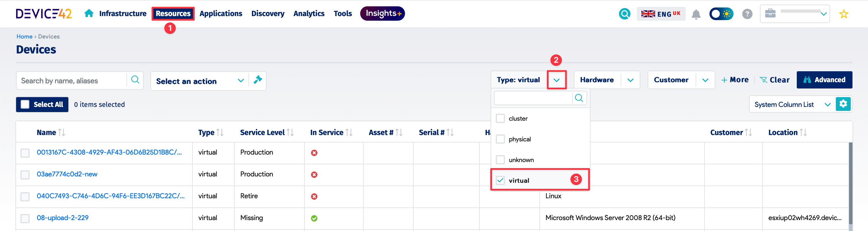
Task: Click the Device42 logo
Action: (44, 14)
